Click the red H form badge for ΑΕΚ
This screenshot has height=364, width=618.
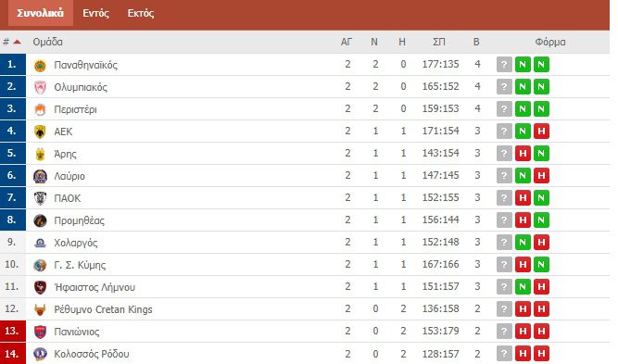[x=541, y=132]
